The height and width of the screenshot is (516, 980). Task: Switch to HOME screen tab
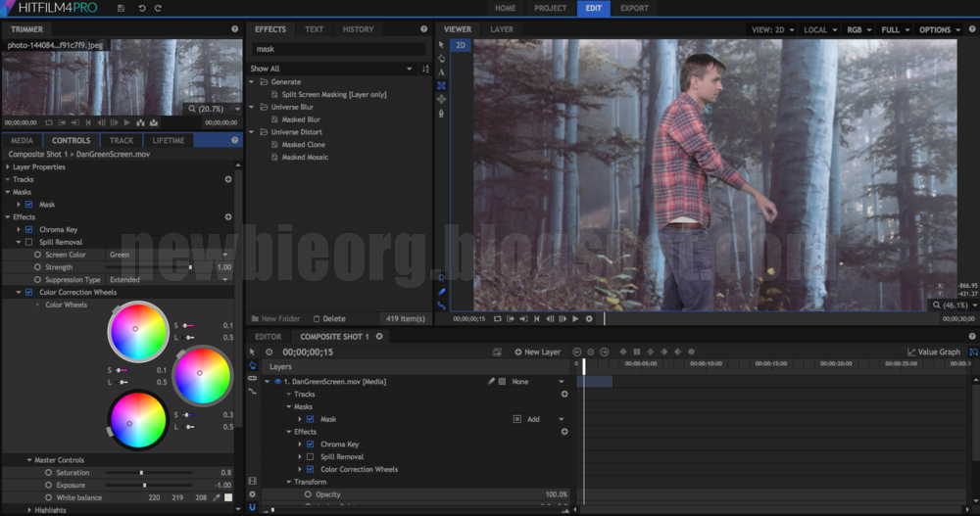click(x=505, y=8)
